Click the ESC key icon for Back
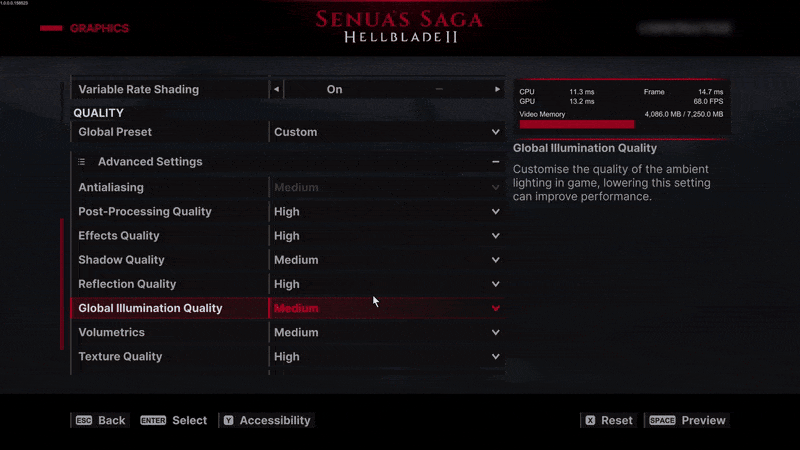This screenshot has height=450, width=800. point(84,421)
